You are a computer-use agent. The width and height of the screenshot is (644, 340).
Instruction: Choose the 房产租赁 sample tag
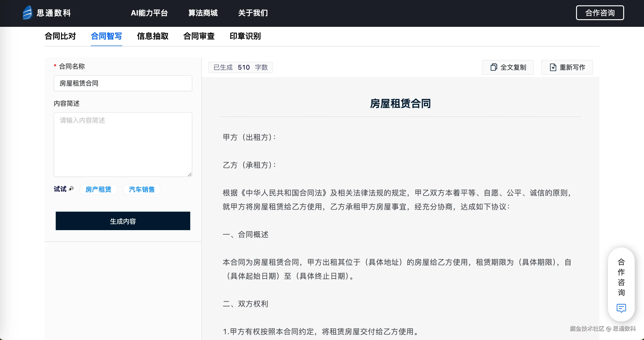[x=98, y=189]
